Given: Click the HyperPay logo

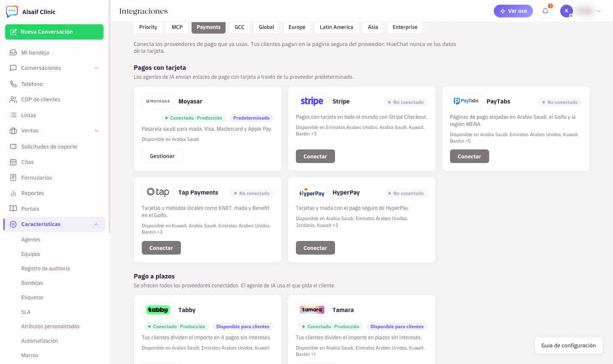Looking at the screenshot, I should [312, 192].
